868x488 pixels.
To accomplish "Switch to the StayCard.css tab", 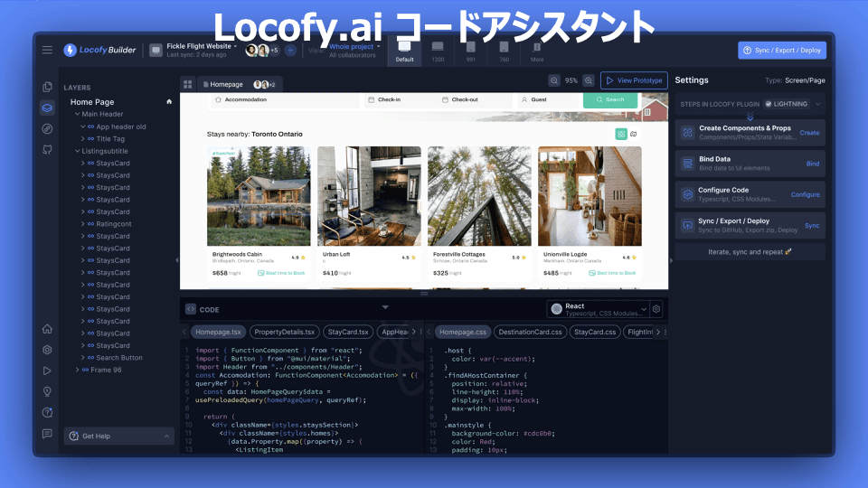I will tap(595, 333).
